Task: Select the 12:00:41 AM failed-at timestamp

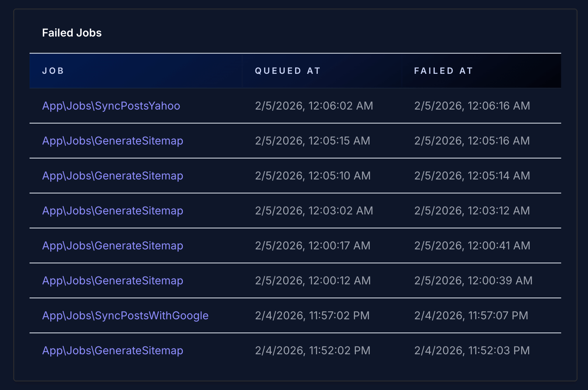Action: click(472, 245)
